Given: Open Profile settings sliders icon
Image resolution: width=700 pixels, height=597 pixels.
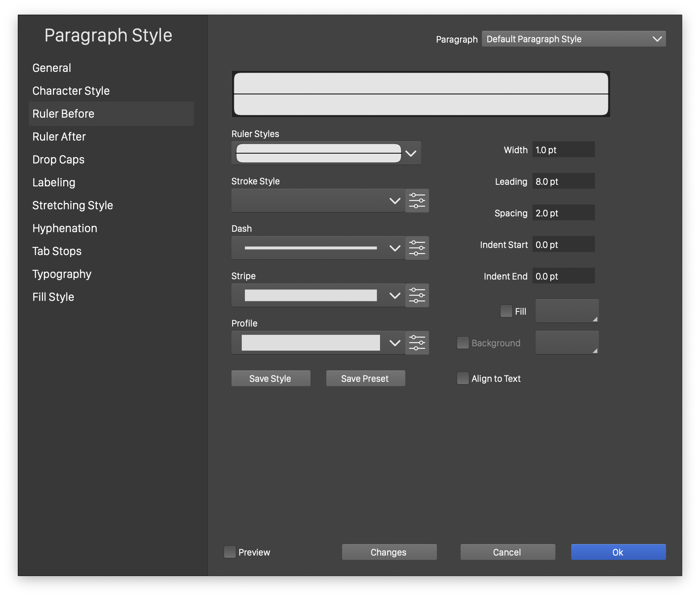Looking at the screenshot, I should click(417, 343).
